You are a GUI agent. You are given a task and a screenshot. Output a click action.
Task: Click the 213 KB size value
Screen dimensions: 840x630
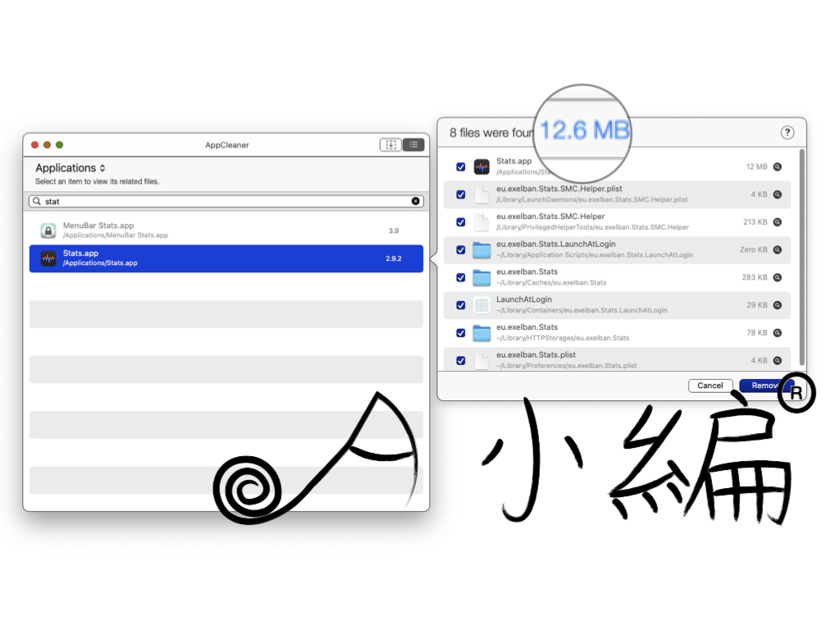(x=755, y=221)
